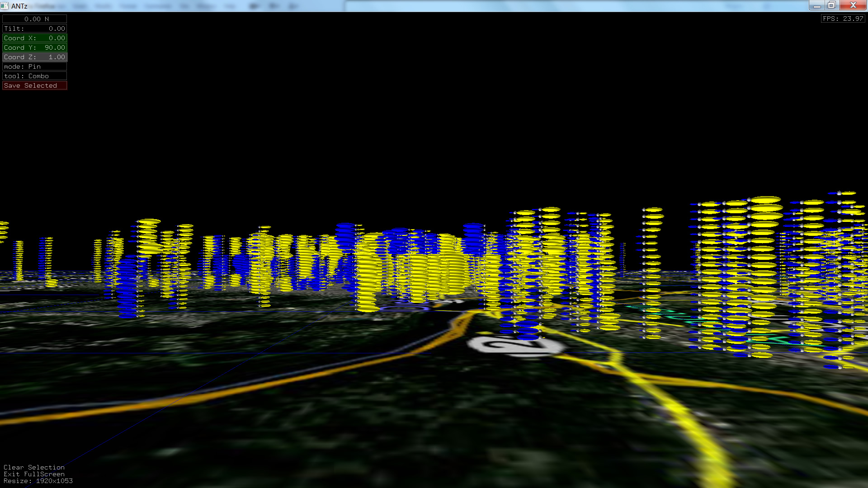This screenshot has height=488, width=868.
Task: Click the ANTz application icon in title bar
Action: [5, 6]
